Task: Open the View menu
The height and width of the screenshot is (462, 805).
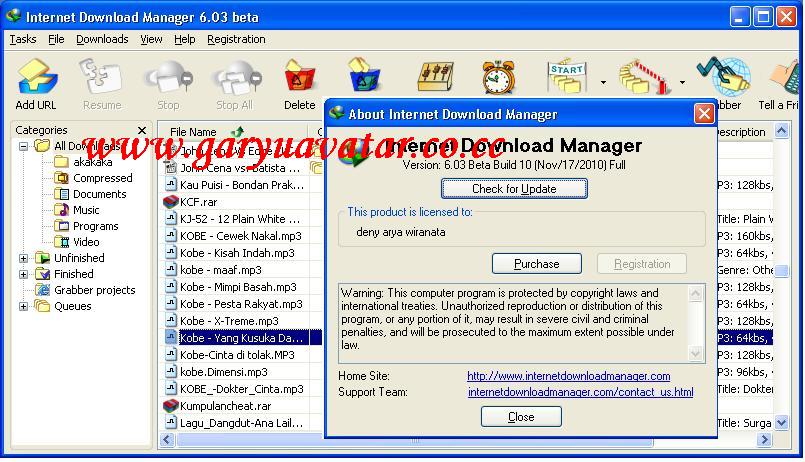Action: click(x=151, y=40)
